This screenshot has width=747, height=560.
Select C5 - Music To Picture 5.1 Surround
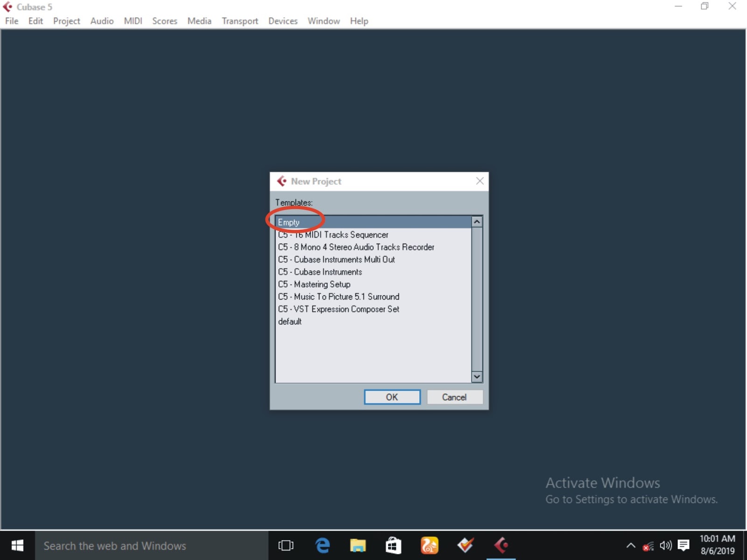[x=373, y=297]
